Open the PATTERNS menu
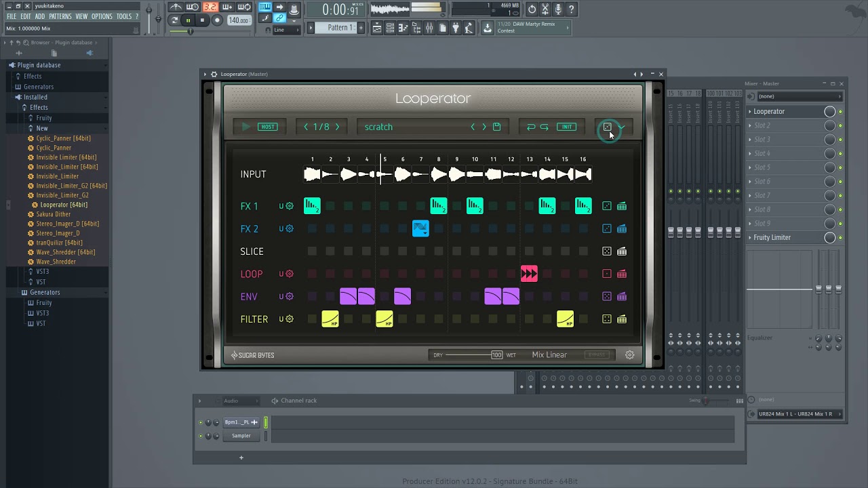This screenshot has height=488, width=868. coord(60,16)
